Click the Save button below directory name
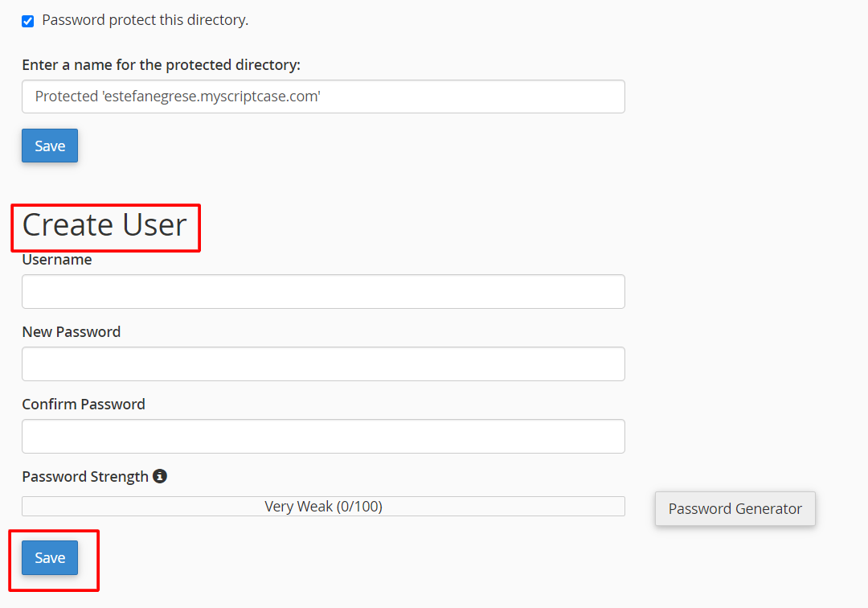Viewport: 868px width, 608px height. [x=50, y=146]
